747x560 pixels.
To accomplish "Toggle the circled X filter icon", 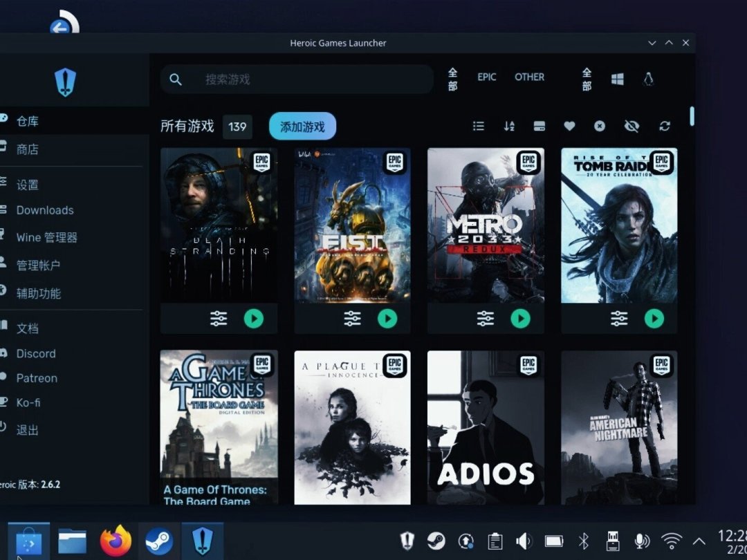I will [599, 126].
